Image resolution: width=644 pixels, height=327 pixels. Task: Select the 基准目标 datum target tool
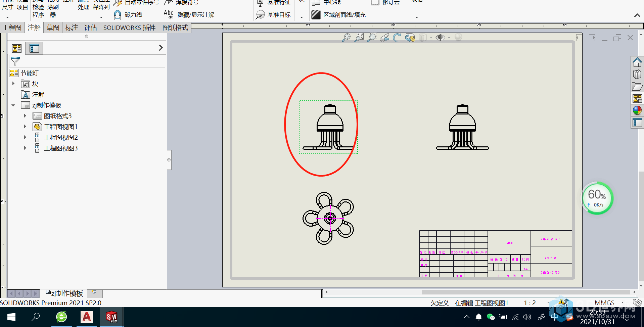pos(273,15)
